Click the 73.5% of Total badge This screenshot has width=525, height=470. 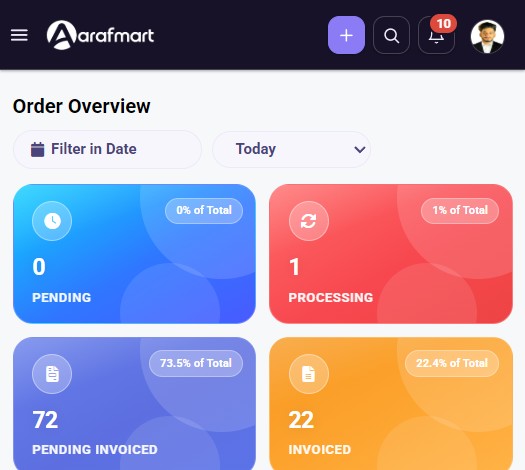point(196,363)
